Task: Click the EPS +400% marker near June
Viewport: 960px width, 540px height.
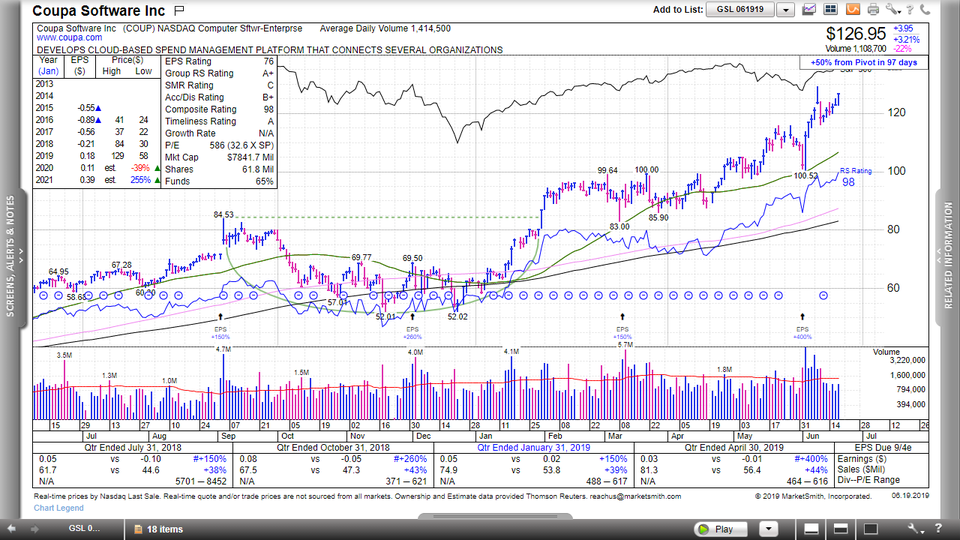Action: coord(802,328)
